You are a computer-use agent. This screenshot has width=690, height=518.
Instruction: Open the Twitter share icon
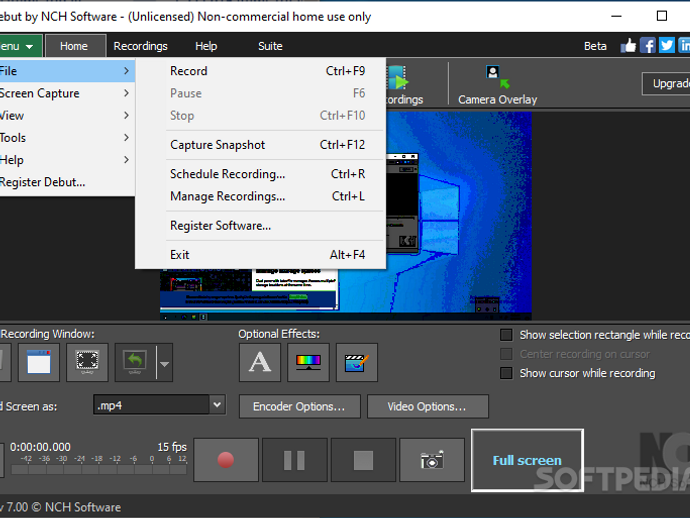[667, 45]
